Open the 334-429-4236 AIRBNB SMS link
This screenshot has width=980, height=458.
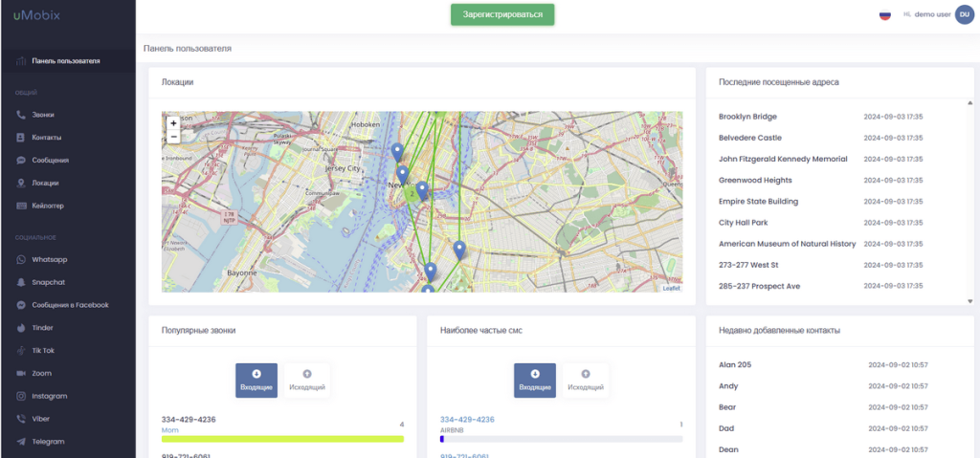click(x=467, y=420)
